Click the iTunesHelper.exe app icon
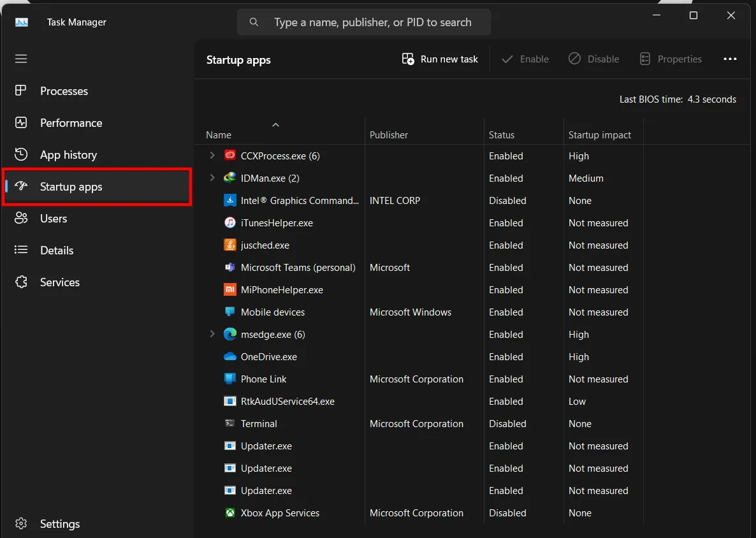This screenshot has height=538, width=756. (230, 223)
